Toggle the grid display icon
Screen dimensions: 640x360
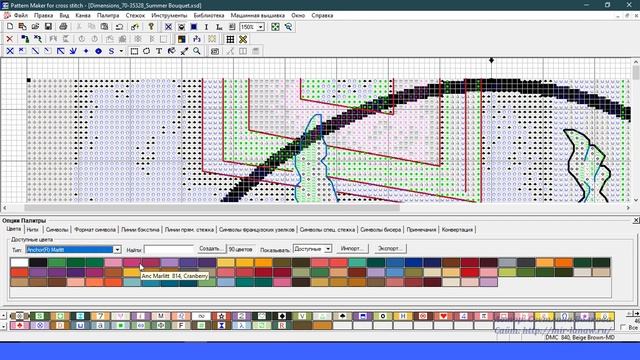[230, 39]
